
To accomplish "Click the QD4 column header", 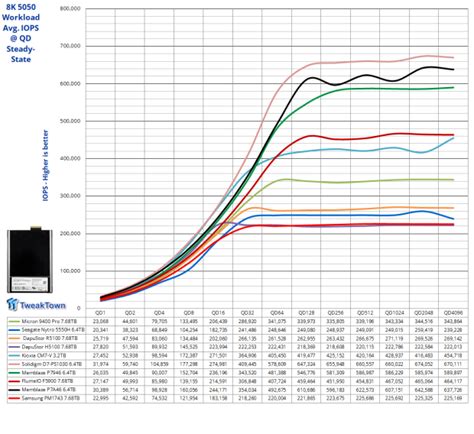I will 159,313.
